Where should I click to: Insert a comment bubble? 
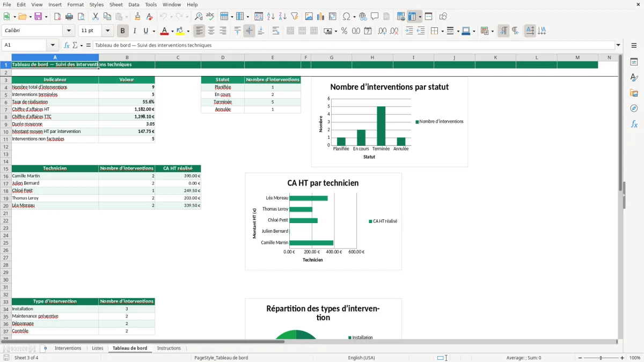click(x=375, y=17)
